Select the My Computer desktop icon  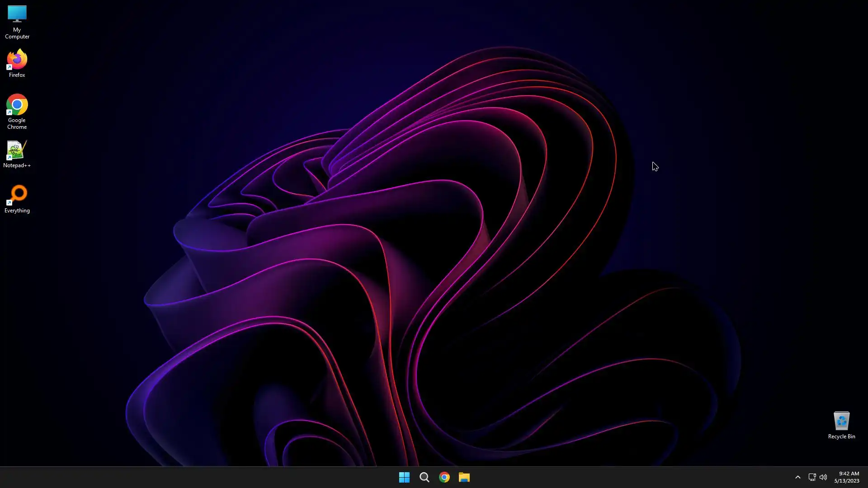coord(17,14)
